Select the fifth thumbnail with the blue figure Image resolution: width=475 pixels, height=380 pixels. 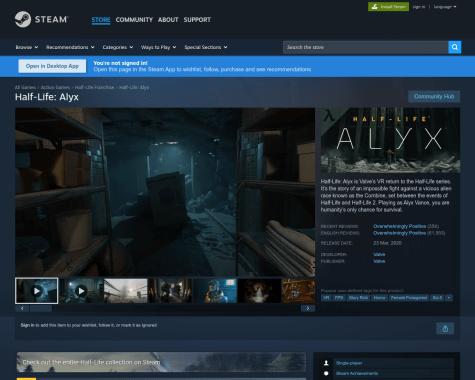(215, 291)
